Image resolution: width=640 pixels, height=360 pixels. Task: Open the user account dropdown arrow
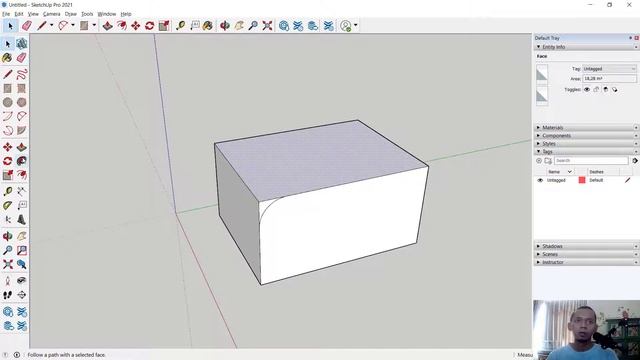[356, 25]
